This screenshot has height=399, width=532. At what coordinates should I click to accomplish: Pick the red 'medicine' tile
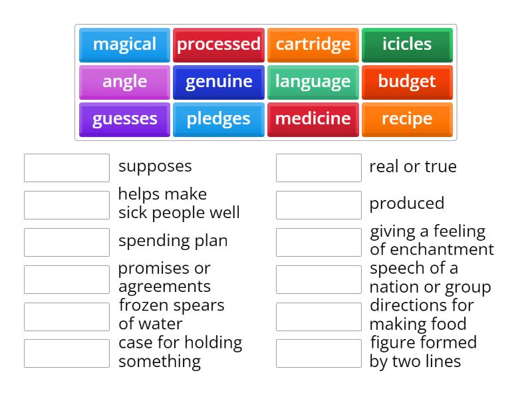click(313, 119)
